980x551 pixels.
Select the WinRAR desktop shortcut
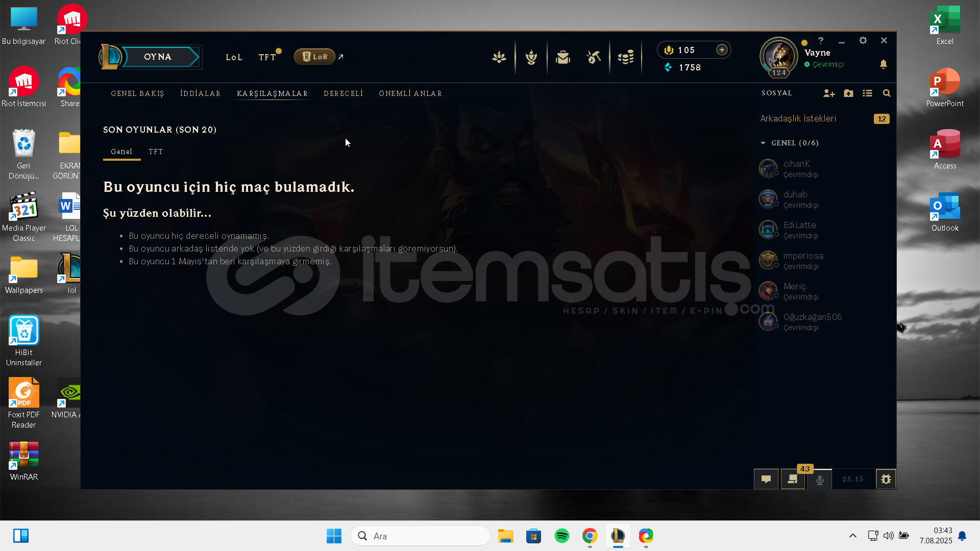[23, 461]
